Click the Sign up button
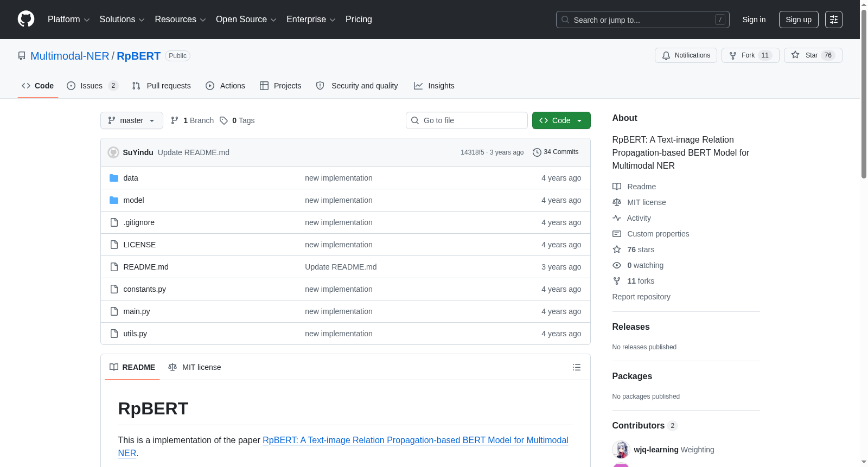This screenshot has width=868, height=467. [x=799, y=20]
